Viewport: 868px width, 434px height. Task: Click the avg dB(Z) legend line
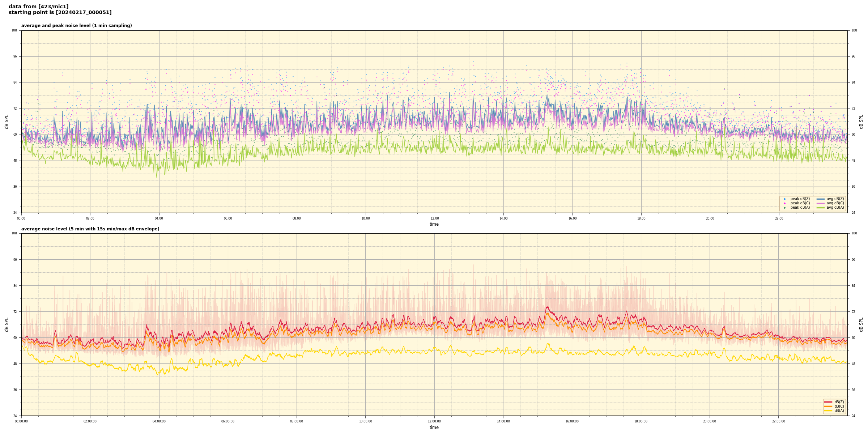[821, 199]
